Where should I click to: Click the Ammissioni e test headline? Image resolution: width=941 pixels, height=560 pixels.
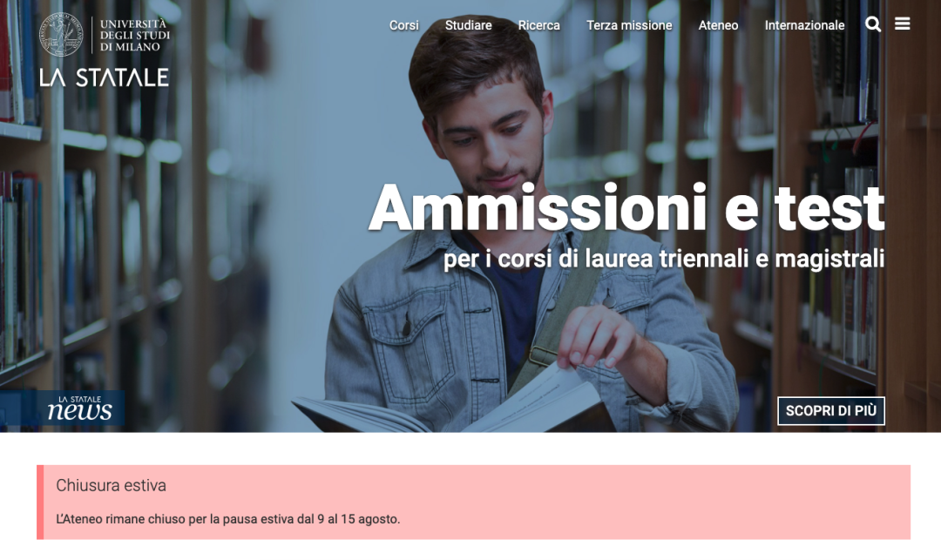(626, 207)
